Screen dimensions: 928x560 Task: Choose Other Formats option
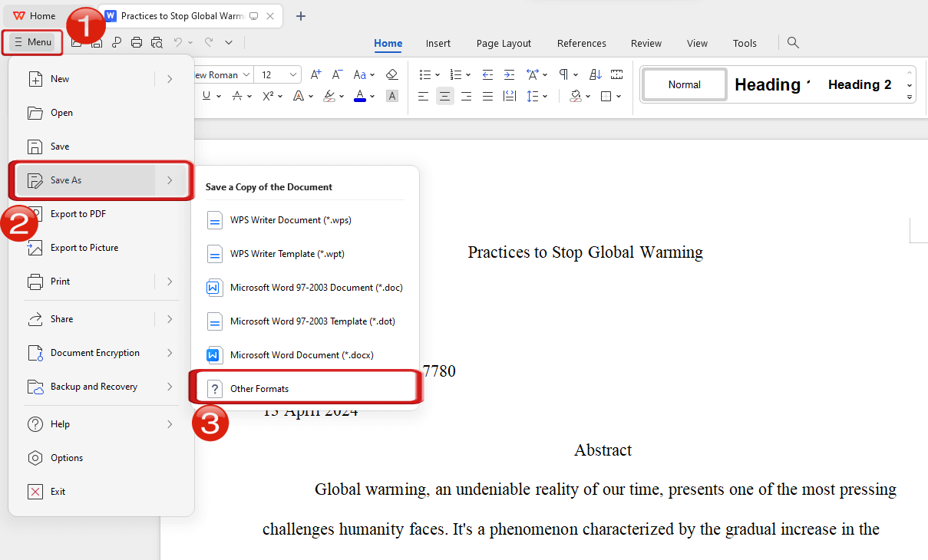coord(305,389)
